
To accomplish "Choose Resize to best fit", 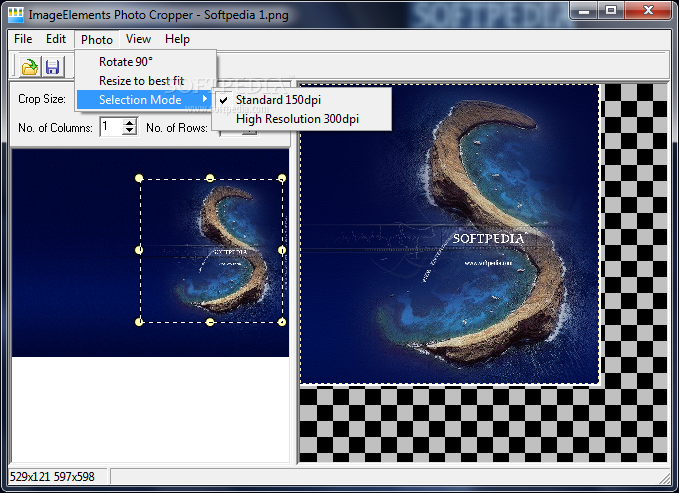I will tap(146, 81).
